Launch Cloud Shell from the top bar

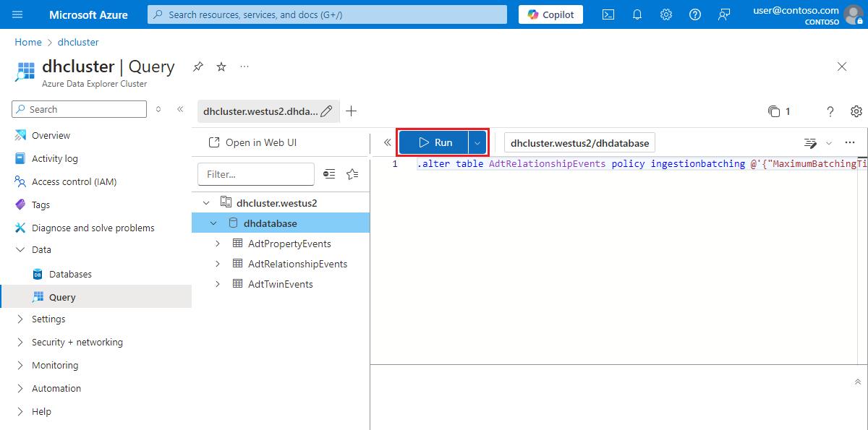click(x=608, y=14)
